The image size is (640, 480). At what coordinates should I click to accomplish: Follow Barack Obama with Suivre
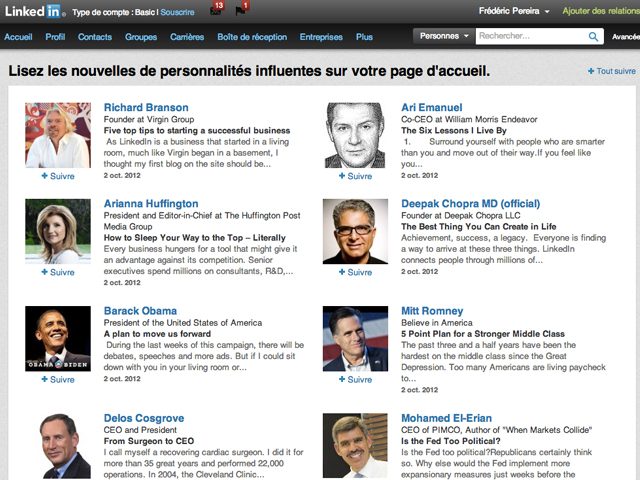coord(58,379)
